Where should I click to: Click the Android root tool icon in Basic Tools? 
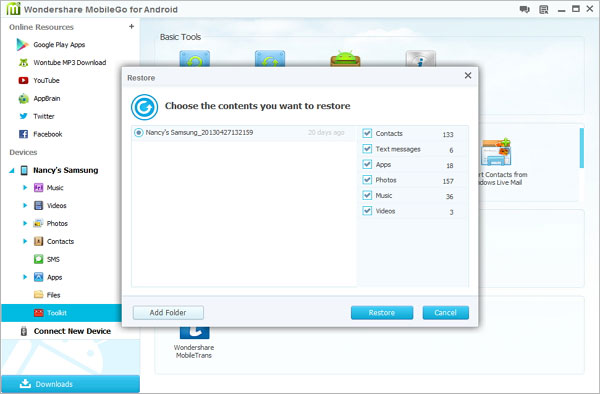click(345, 59)
